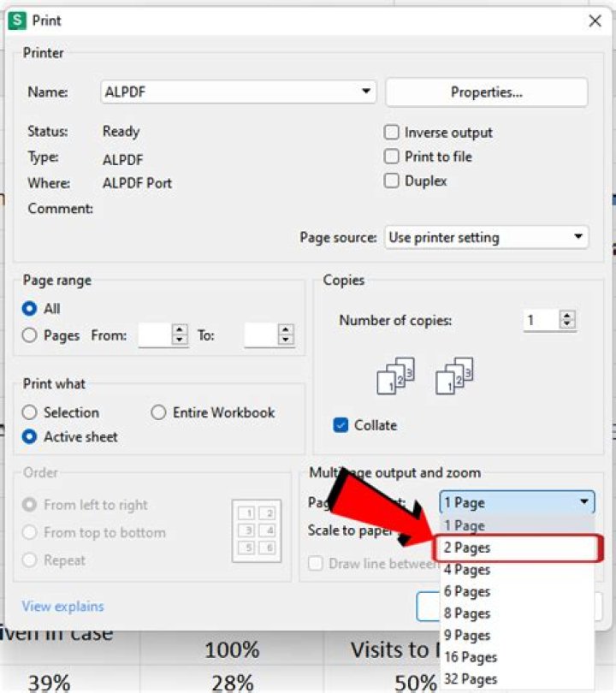The height and width of the screenshot is (693, 616).
Task: Select 32 Pages from the list
Action: pyautogui.click(x=517, y=678)
